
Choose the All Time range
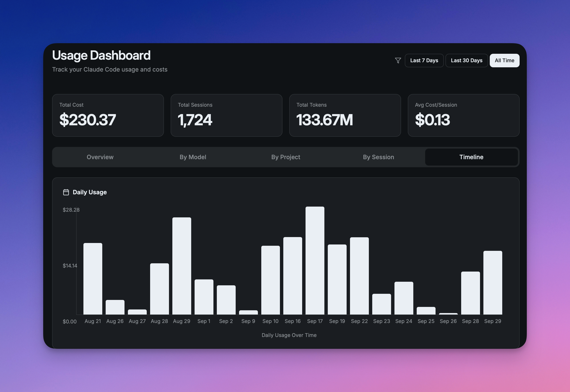[x=504, y=60]
